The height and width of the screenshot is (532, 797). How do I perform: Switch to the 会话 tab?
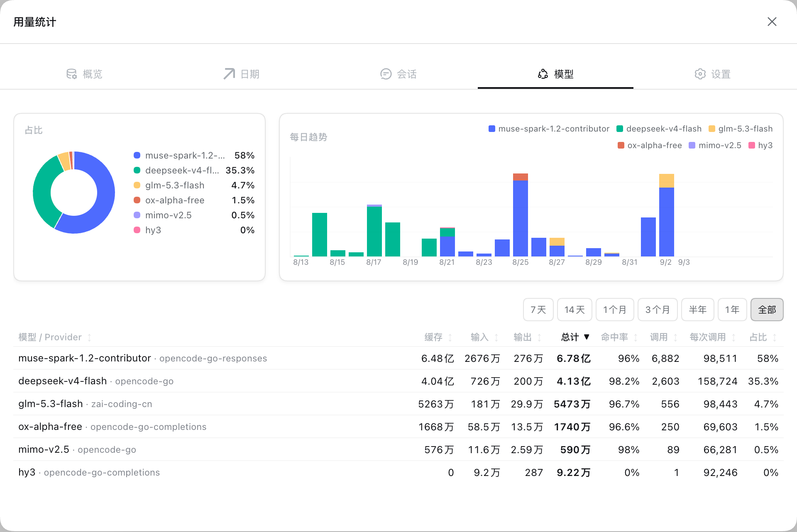pyautogui.click(x=398, y=74)
